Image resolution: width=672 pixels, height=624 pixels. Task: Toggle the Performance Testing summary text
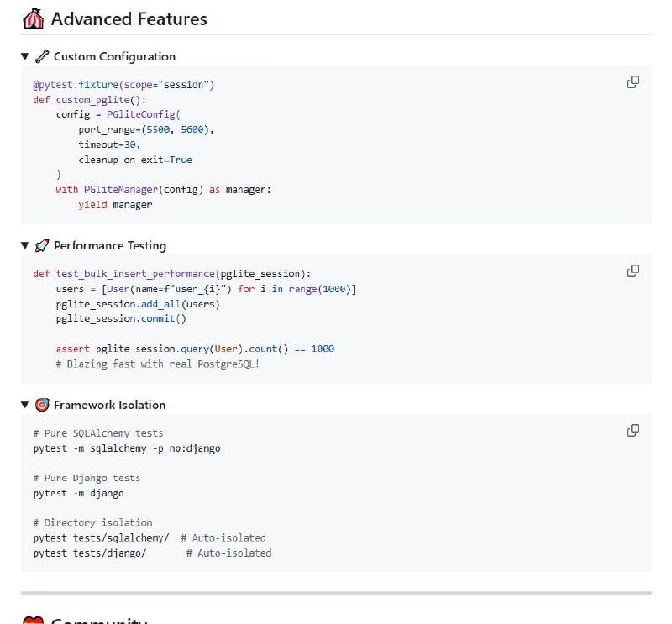pyautogui.click(x=108, y=245)
